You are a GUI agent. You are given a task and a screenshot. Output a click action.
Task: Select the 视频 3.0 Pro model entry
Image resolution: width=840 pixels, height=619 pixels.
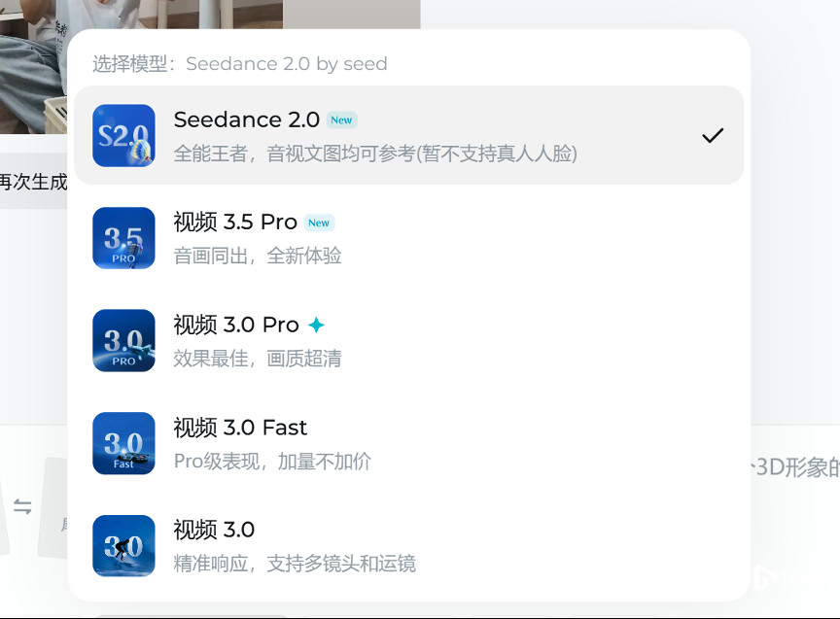408,340
